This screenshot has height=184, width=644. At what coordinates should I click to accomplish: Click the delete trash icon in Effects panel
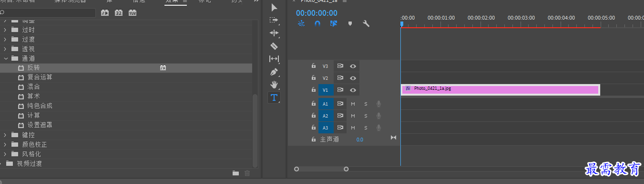[247, 173]
